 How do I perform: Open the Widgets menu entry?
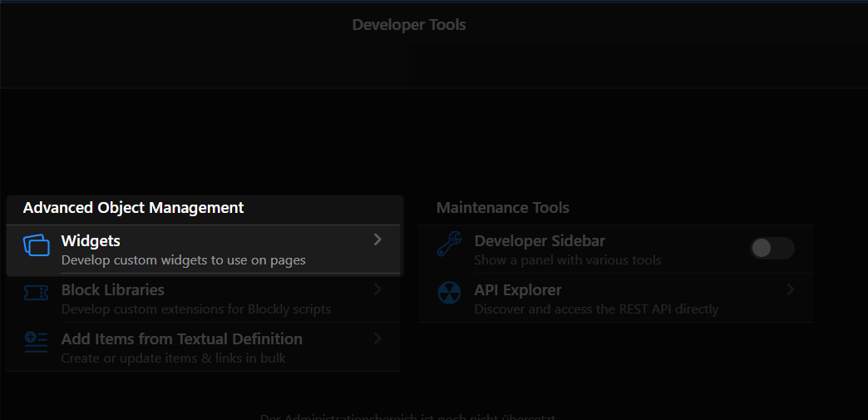(x=91, y=241)
